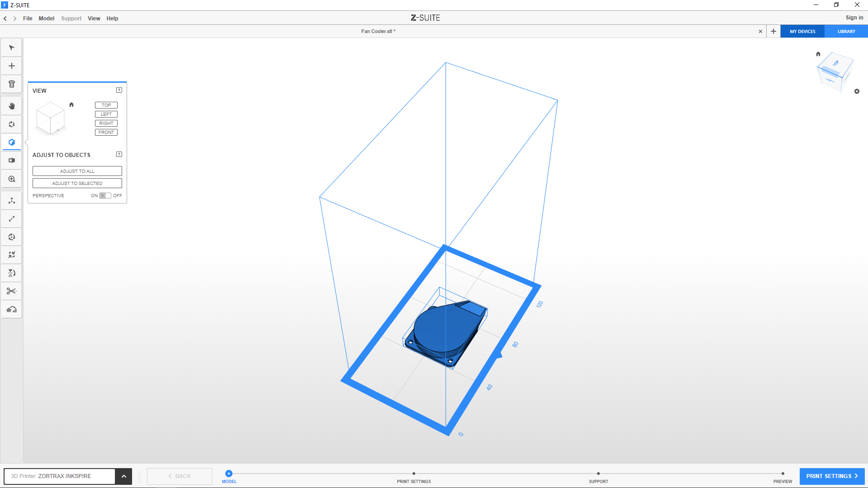Select the move axes tool
The image size is (868, 488).
click(12, 201)
